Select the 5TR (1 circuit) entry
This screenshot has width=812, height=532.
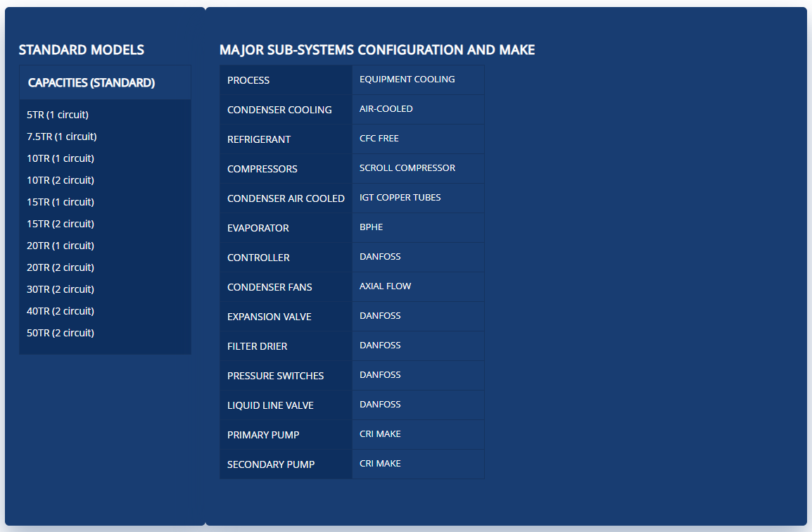[x=58, y=115]
